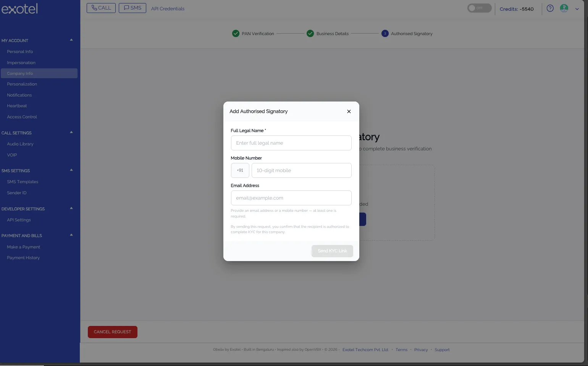Open Access Control in sidebar
The width and height of the screenshot is (588, 366).
22,117
